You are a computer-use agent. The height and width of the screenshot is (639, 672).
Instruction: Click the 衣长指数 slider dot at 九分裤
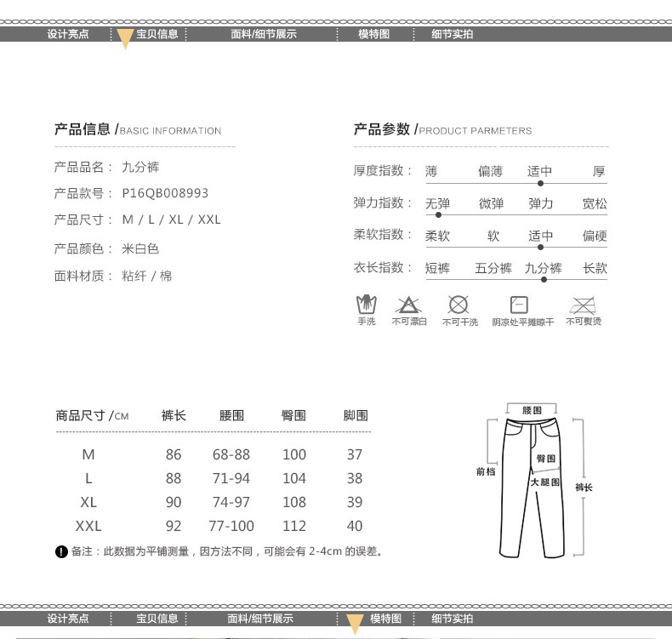point(544,280)
